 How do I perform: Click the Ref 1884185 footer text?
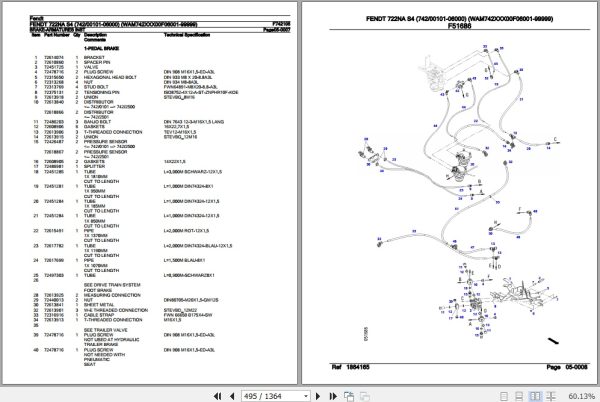(x=350, y=367)
